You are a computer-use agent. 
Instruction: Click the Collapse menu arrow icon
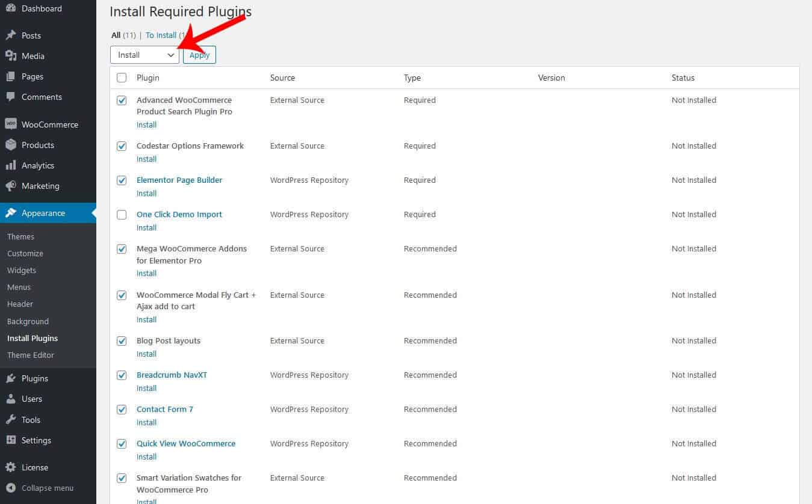[x=10, y=488]
